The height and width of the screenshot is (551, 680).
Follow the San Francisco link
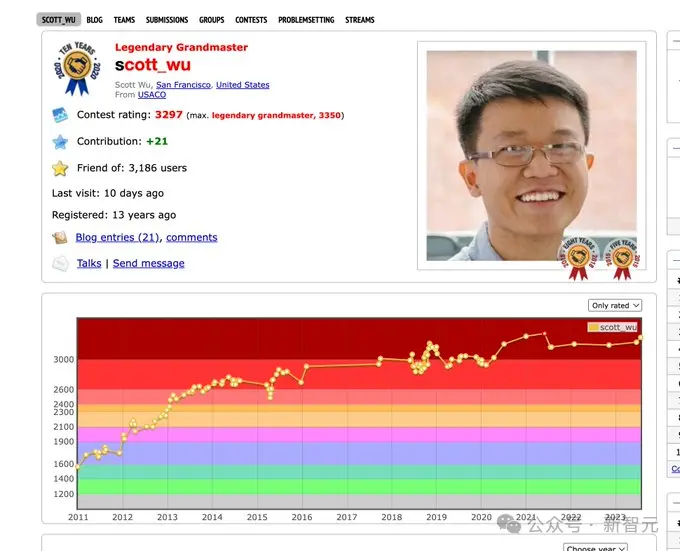click(183, 85)
